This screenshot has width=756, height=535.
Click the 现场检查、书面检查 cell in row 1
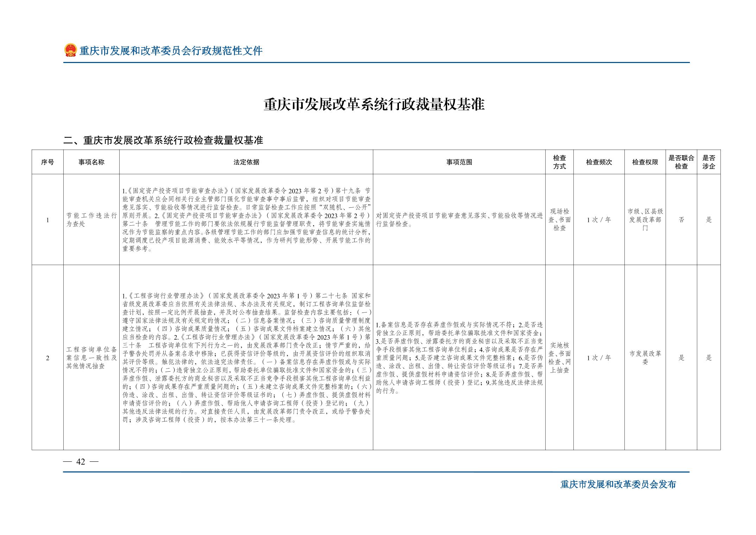pos(559,220)
